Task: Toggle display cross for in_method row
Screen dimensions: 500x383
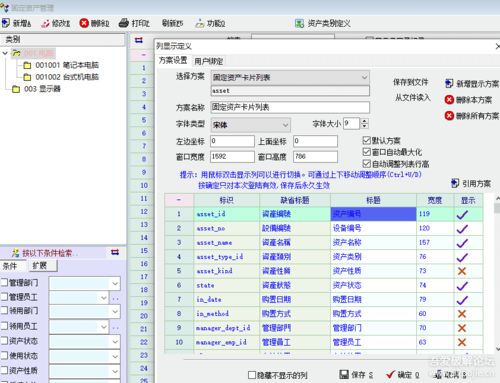Action: point(462,314)
